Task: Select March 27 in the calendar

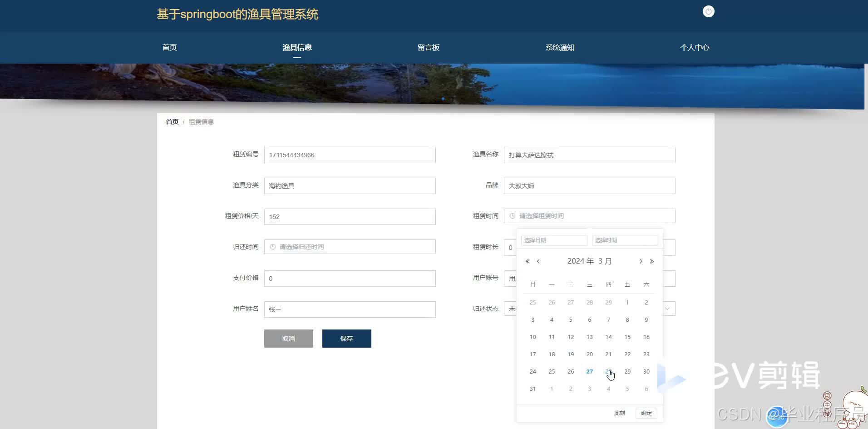Action: coord(589,371)
